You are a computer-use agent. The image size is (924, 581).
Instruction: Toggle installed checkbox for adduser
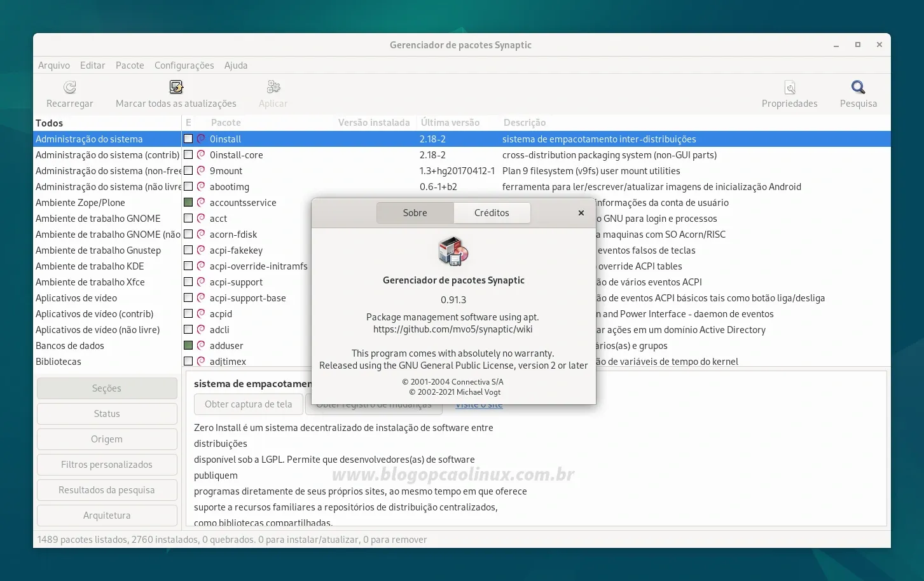[188, 345]
